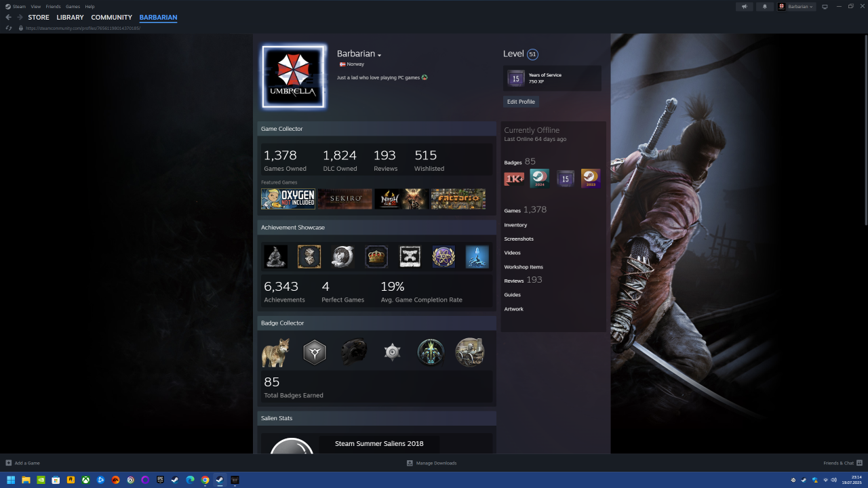Click the Add a Game label
868x488 pixels.
click(x=27, y=463)
